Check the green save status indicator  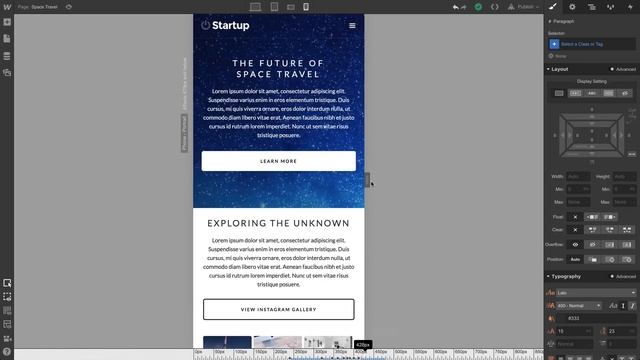pyautogui.click(x=478, y=7)
